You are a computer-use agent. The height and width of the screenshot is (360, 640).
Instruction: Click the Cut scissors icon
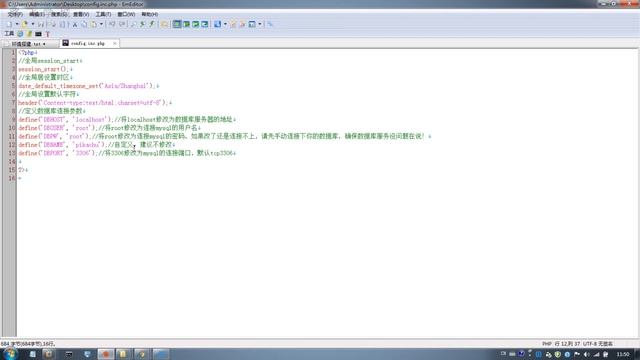point(74,24)
